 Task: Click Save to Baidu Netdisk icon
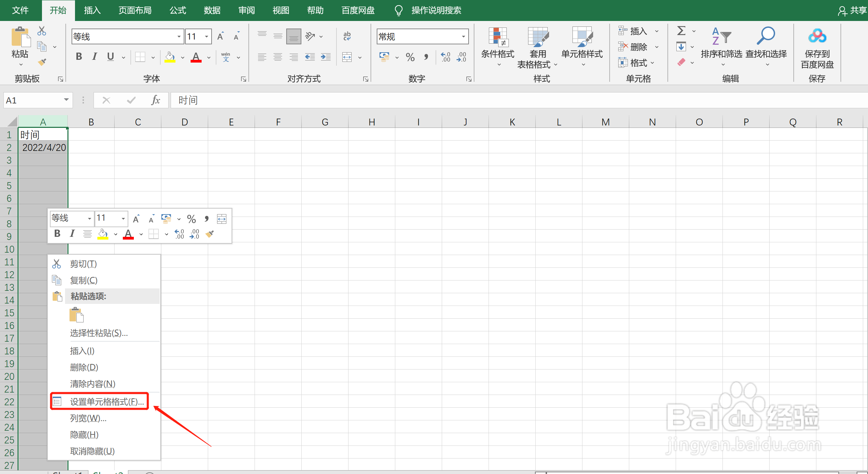[x=817, y=36]
